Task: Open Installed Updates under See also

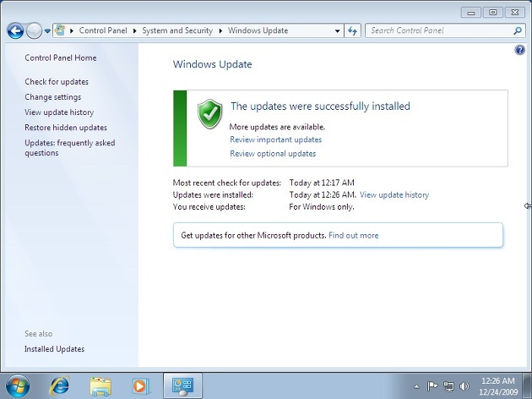Action: tap(54, 349)
